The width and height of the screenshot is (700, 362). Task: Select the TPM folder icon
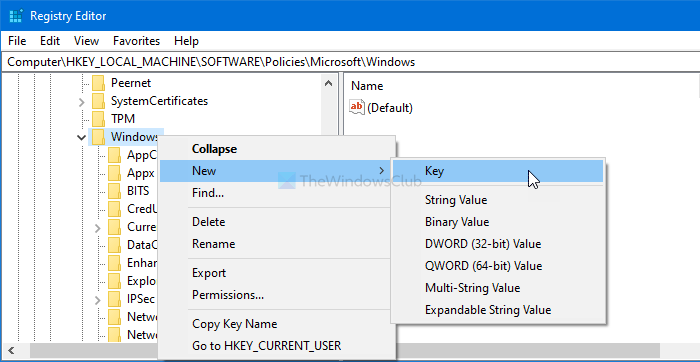coord(98,119)
